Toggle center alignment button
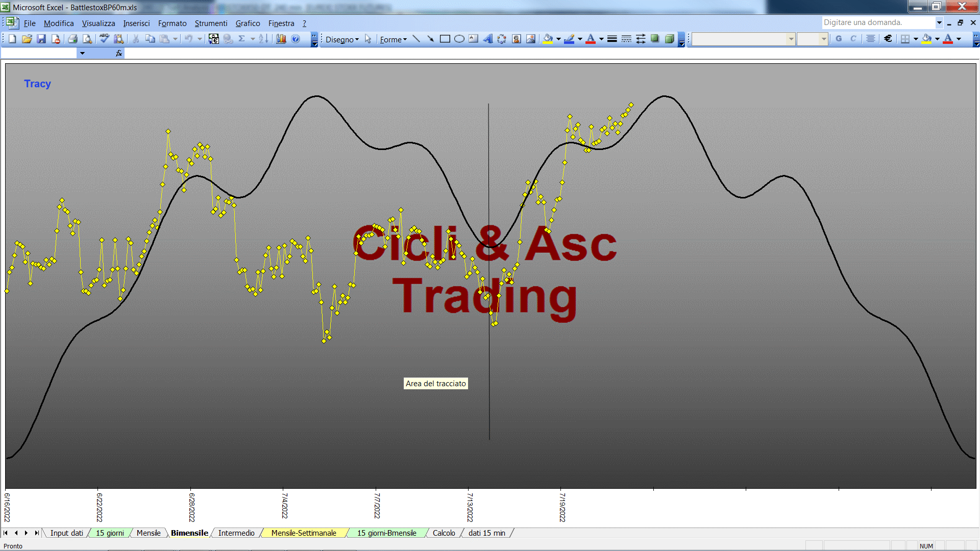Screen dimensions: 980x551 coord(871,39)
